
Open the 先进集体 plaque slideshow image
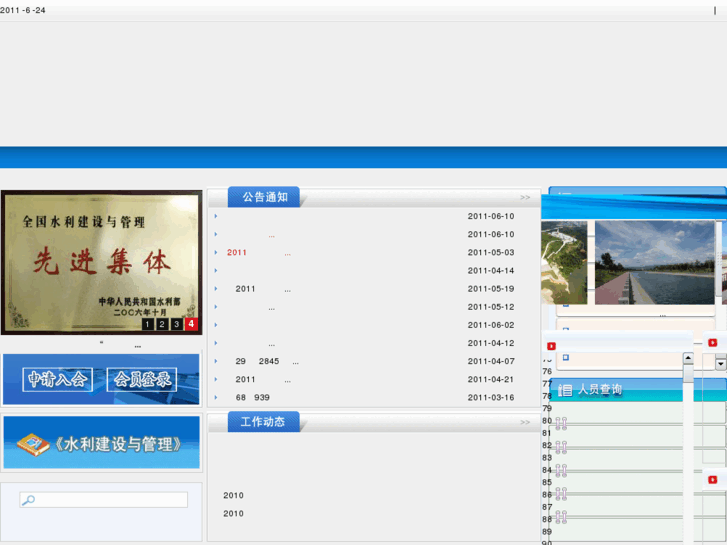pos(102,262)
